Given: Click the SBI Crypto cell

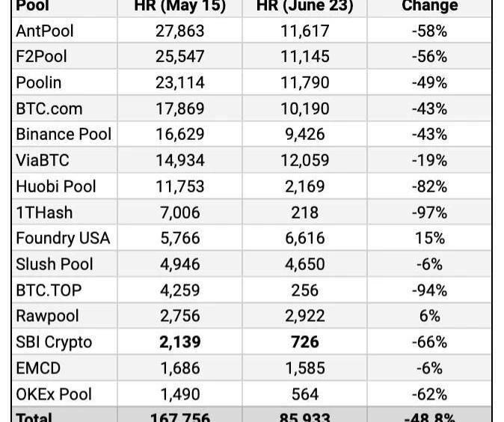Looking at the screenshot, I should click(x=54, y=342).
